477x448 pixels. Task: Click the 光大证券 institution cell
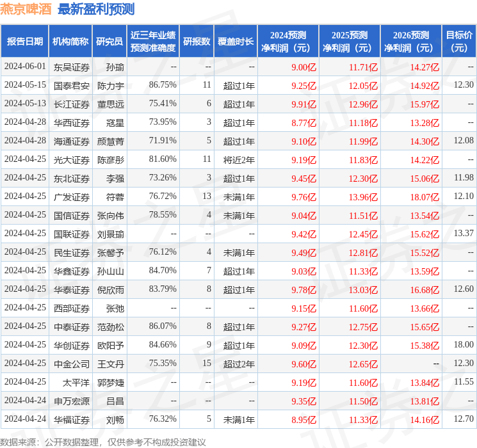point(72,159)
